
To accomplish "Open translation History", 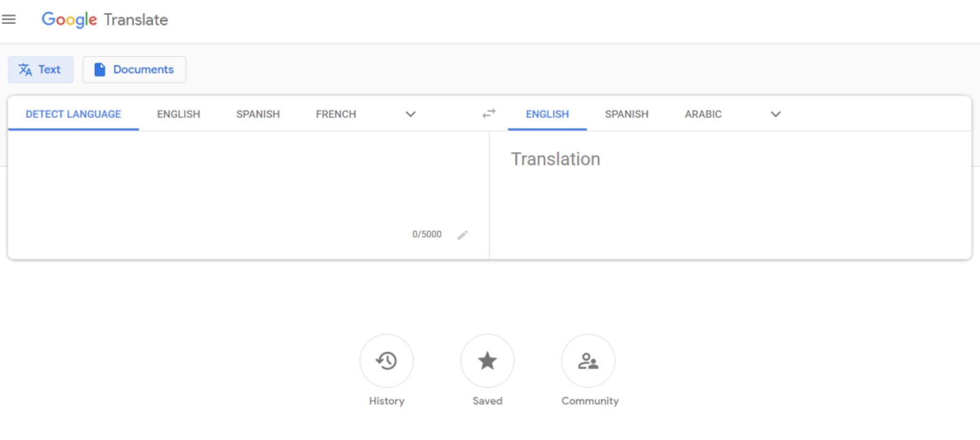I will [x=386, y=360].
